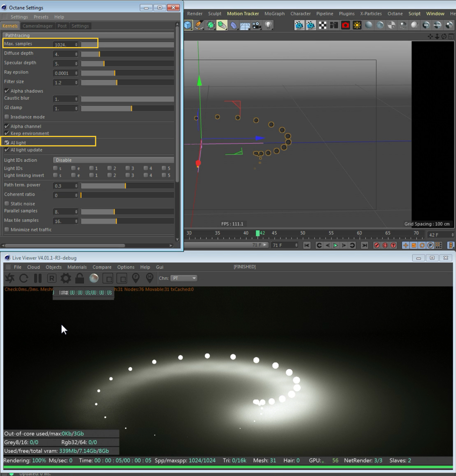Toggle the lock resolution padlock icon

tap(80, 278)
